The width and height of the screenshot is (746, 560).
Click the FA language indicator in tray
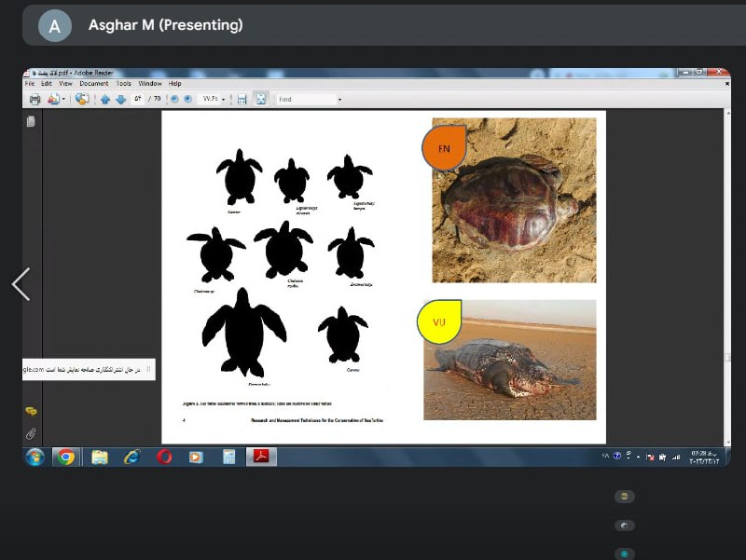[x=605, y=456]
